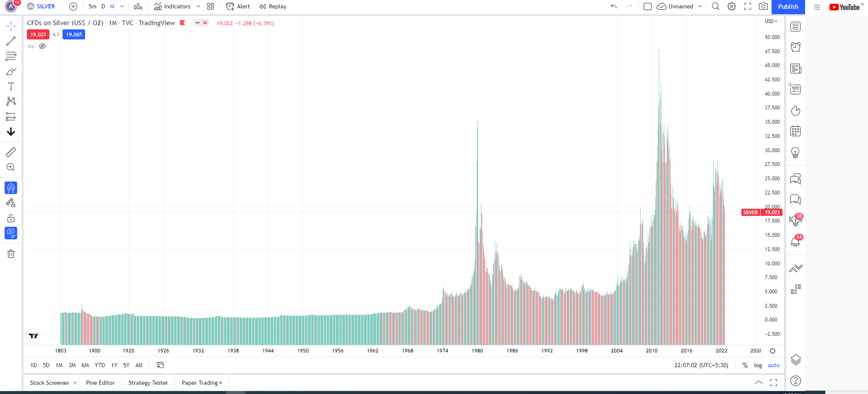Screen dimensions: 868x394
Task: Toggle hide all drawings
Action: tap(11, 233)
